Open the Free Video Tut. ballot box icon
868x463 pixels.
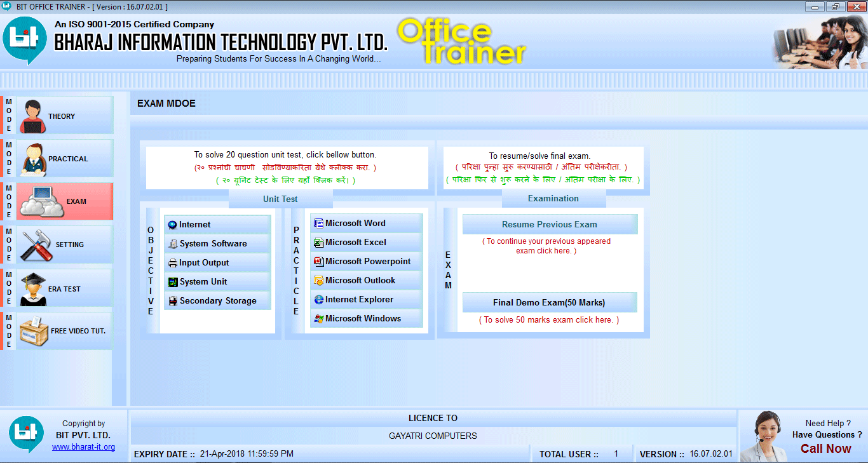coord(33,331)
